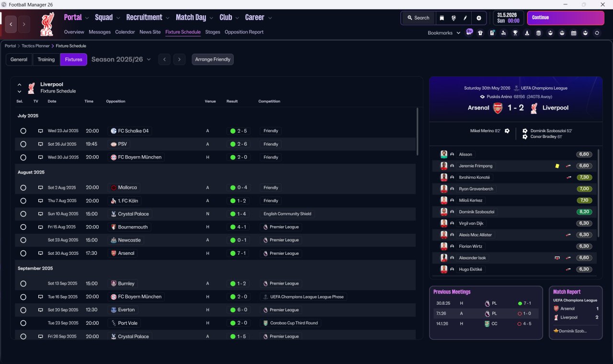
Task: Click the up chevron beside Liverpool heading
Action: [19, 84]
